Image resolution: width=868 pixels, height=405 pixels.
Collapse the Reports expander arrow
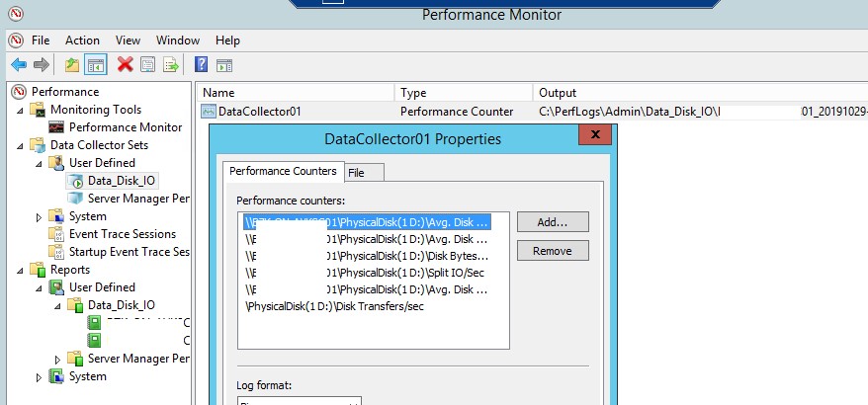[x=20, y=271]
